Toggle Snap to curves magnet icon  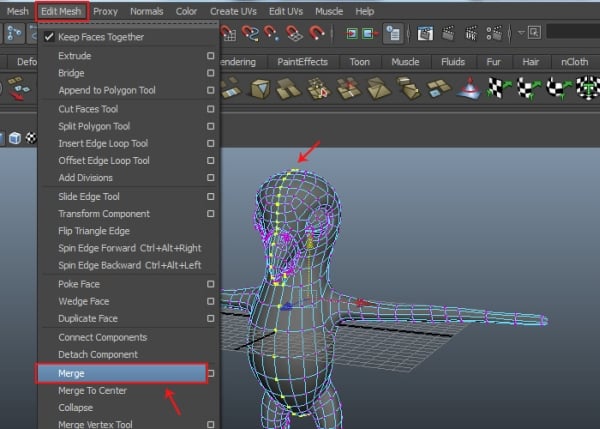click(250, 33)
